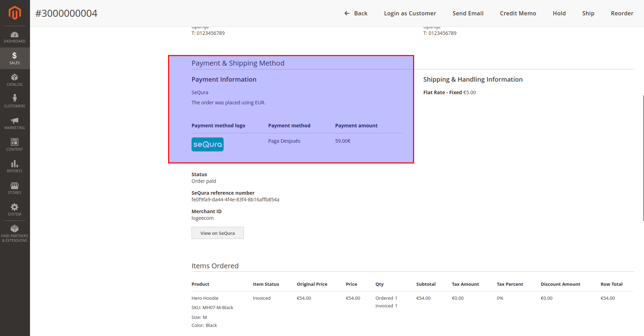Click the Tax Amount column header

[465, 284]
